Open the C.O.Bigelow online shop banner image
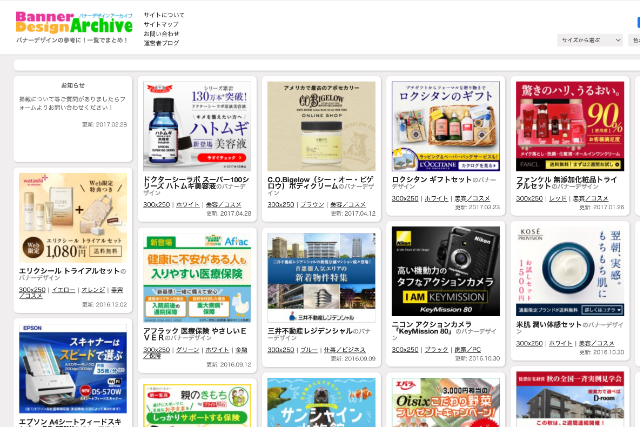This screenshot has height=427, width=640. tap(321, 126)
